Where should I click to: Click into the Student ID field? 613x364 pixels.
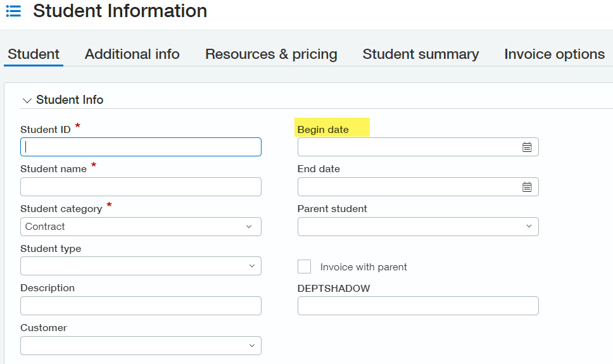141,147
